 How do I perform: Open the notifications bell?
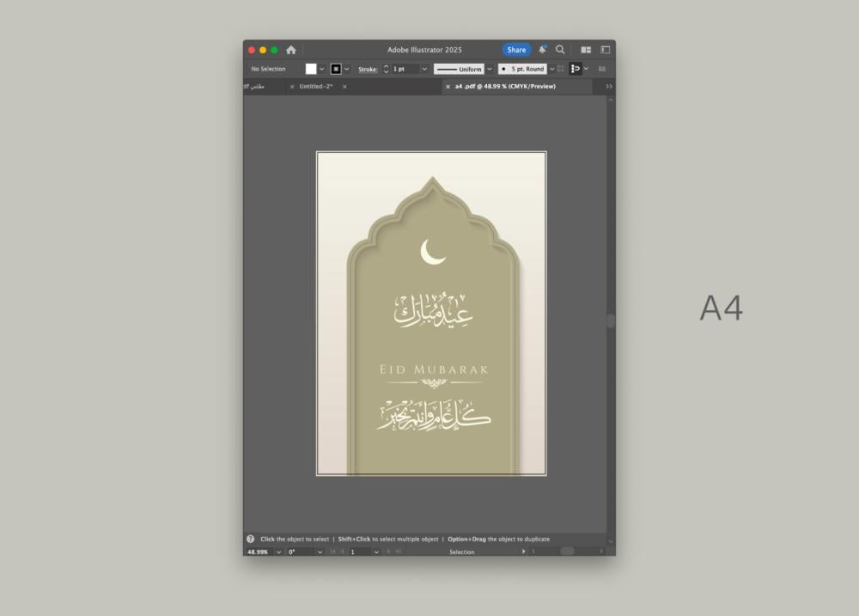pyautogui.click(x=542, y=50)
